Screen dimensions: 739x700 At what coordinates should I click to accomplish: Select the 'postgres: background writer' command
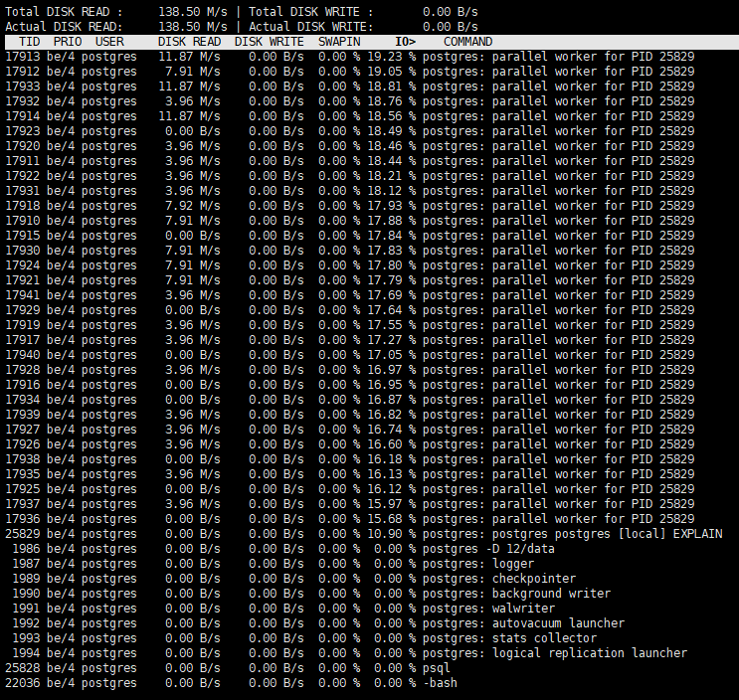pos(516,594)
